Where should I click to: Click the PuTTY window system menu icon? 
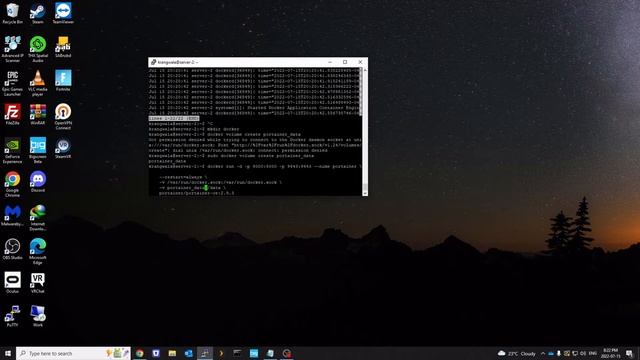click(153, 62)
